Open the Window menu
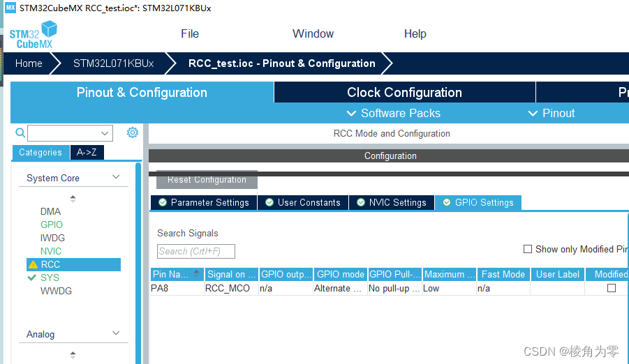Screen dimensions: 629x364 click(313, 33)
